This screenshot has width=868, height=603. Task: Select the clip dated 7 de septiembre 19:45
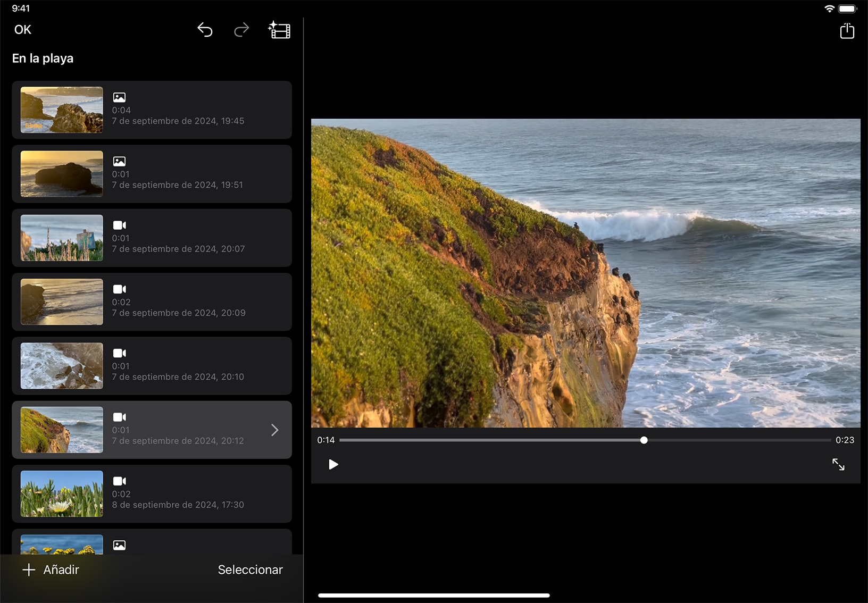(152, 110)
